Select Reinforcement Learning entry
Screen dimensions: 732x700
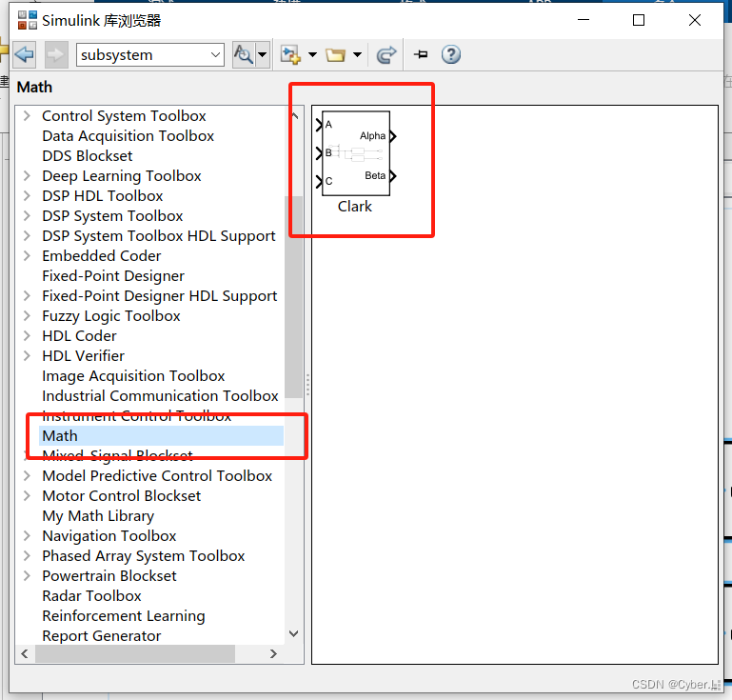tap(123, 616)
